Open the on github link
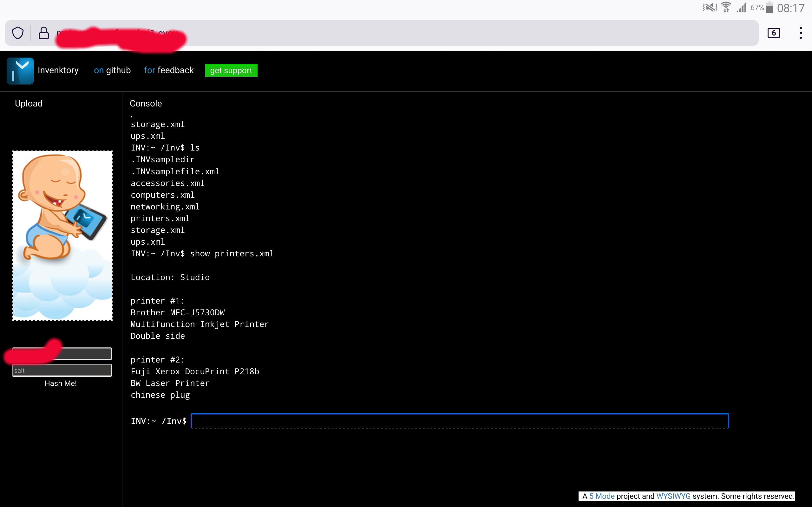812x507 pixels. pos(112,70)
